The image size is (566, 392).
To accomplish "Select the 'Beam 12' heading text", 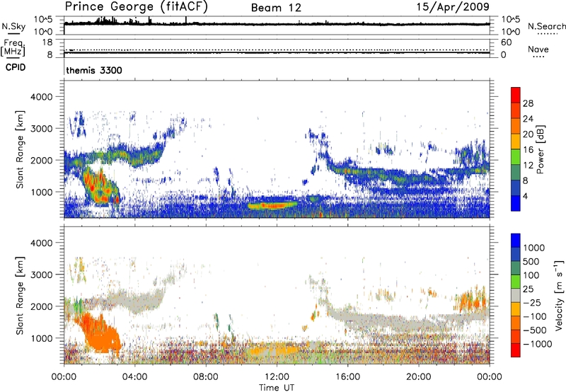I will click(276, 8).
